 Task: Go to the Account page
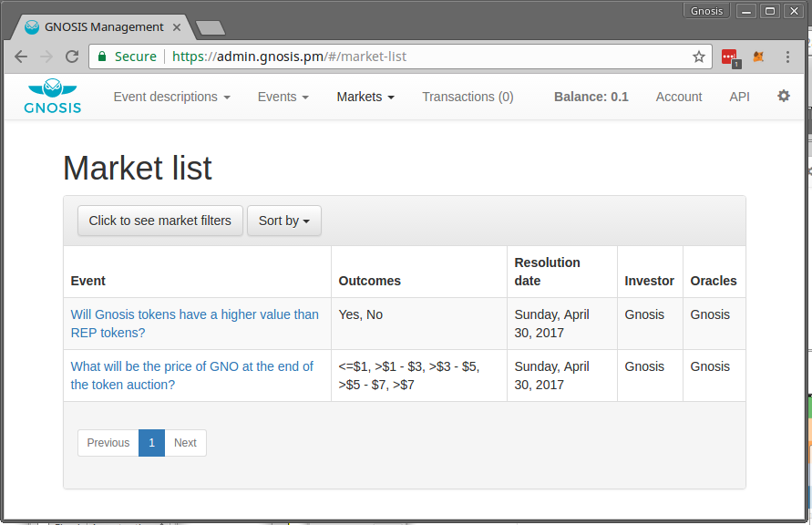(x=679, y=97)
